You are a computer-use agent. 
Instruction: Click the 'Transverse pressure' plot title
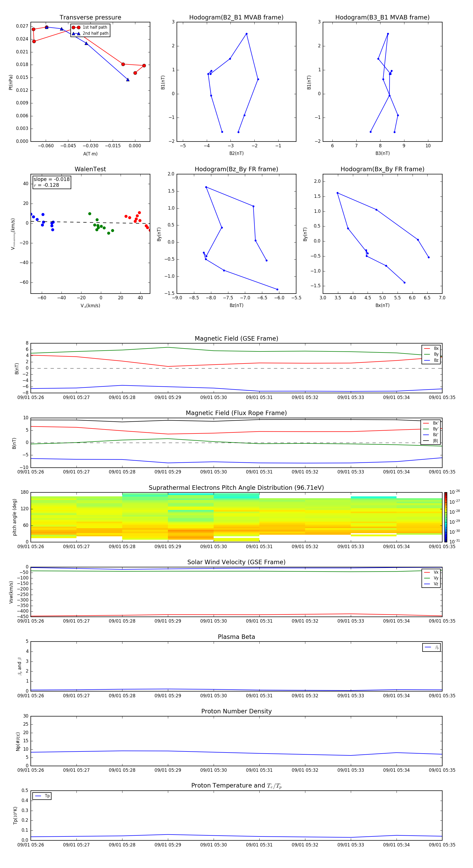click(90, 18)
